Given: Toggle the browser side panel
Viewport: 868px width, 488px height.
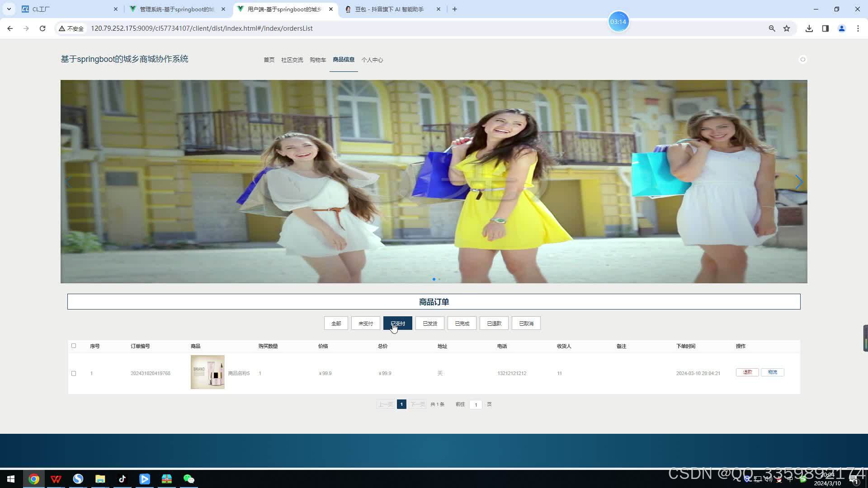Looking at the screenshot, I should (x=826, y=28).
